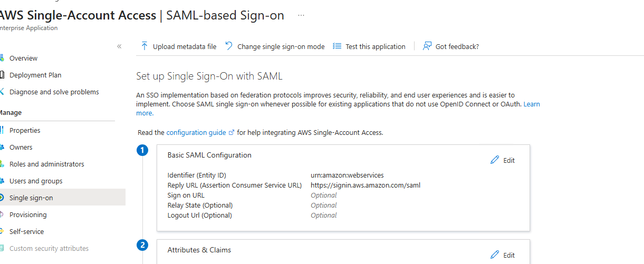644x264 pixels.
Task: Open Deployment Plan in the sidebar
Action: (35, 75)
